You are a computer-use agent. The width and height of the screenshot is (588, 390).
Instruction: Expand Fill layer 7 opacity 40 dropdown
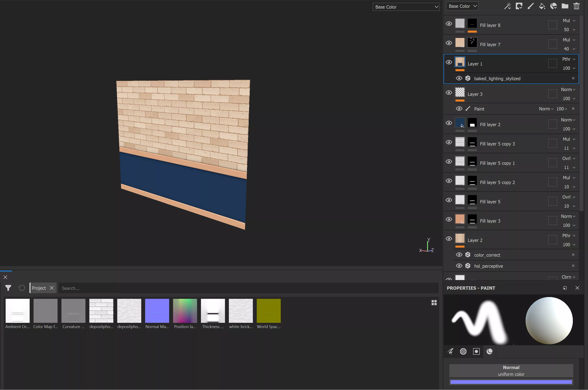[x=569, y=49]
